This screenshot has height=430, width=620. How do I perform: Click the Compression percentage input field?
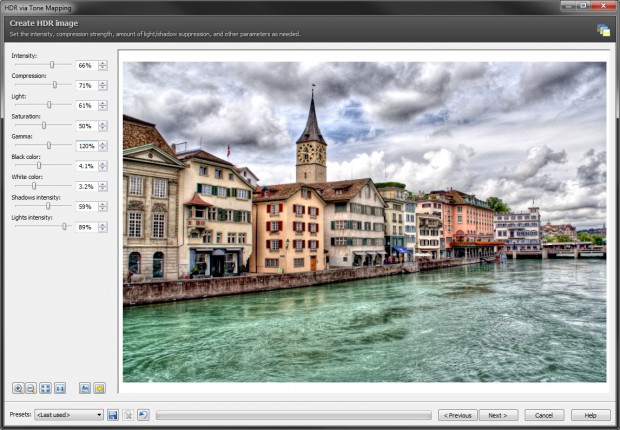coord(85,85)
